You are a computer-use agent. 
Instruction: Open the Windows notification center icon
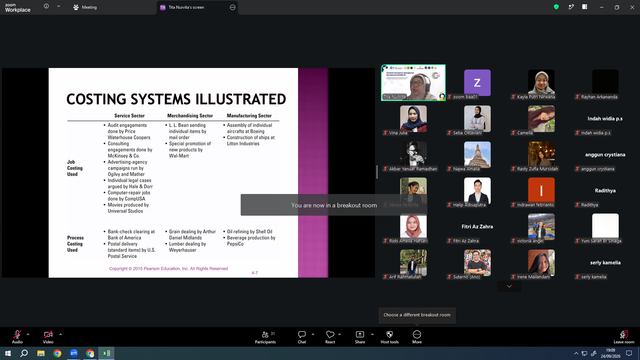click(x=629, y=353)
